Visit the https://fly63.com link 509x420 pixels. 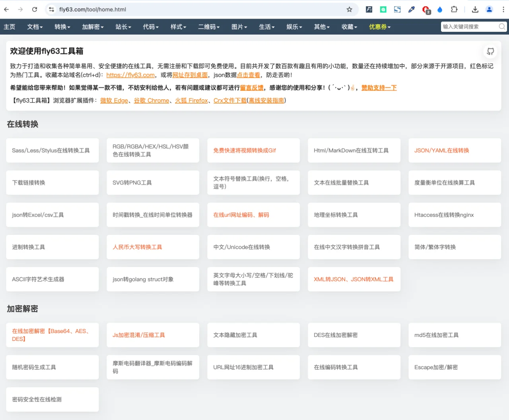pyautogui.click(x=130, y=75)
